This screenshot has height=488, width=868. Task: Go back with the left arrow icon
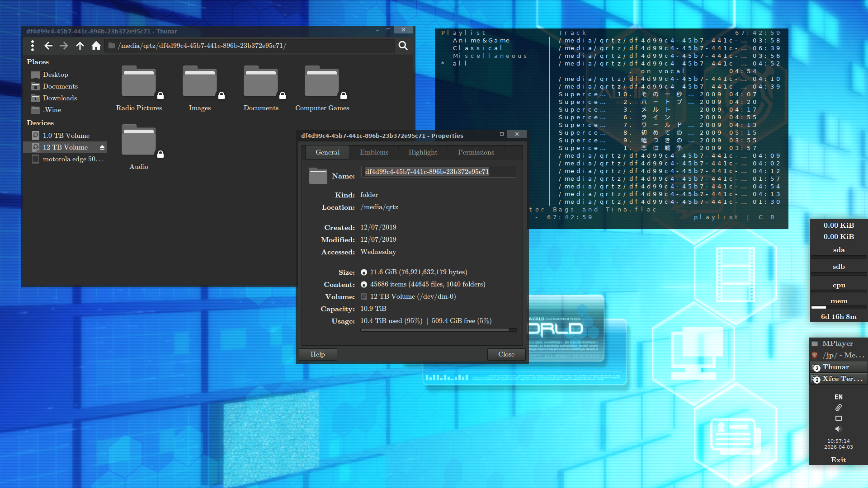pyautogui.click(x=48, y=46)
